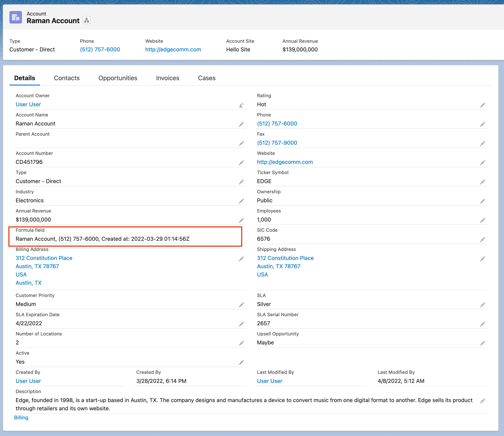504x436 pixels.
Task: Edit the Account Name field via pencil icon
Action: 241,124
